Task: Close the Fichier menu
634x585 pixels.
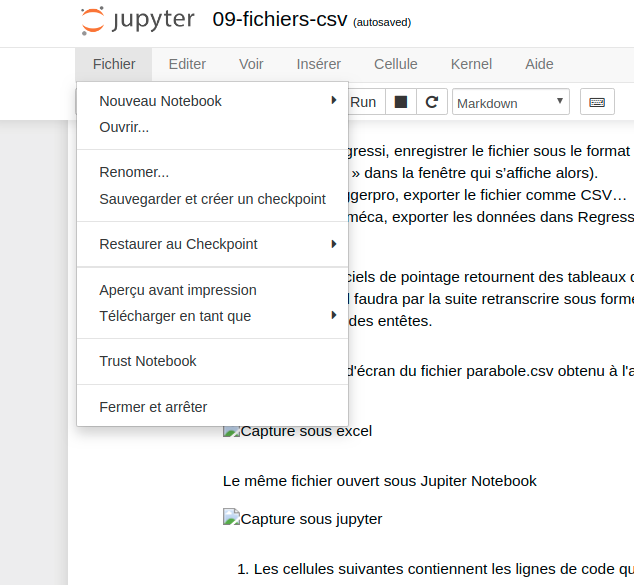Action: (114, 64)
